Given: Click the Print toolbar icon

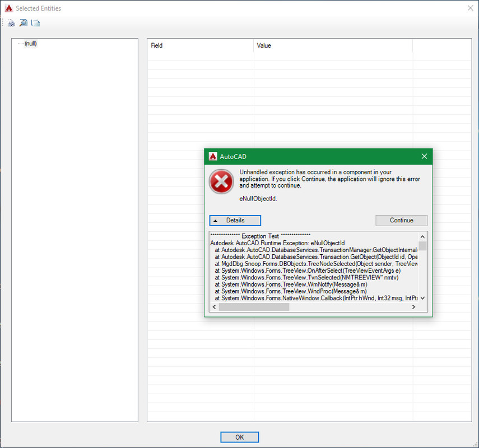Looking at the screenshot, I should point(11,23).
